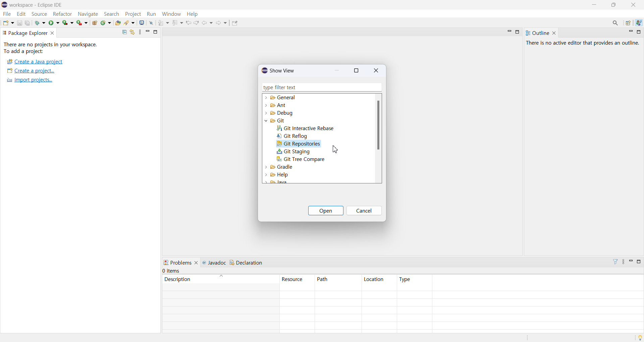Go to previous edit location icon
The height and width of the screenshot is (342, 644).
pyautogui.click(x=189, y=23)
